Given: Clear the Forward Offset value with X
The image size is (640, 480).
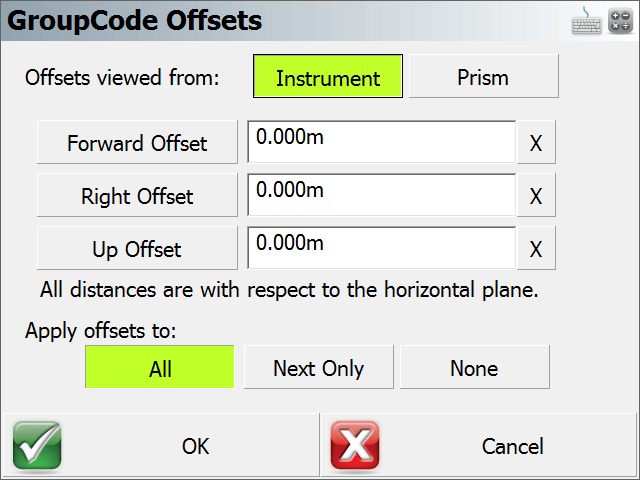Looking at the screenshot, I should (536, 142).
